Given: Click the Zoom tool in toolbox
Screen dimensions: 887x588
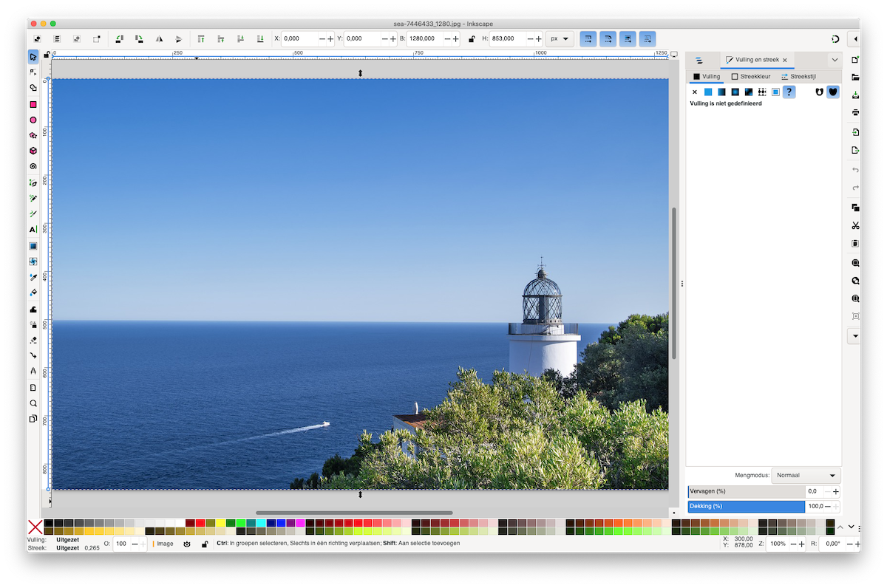Looking at the screenshot, I should pyautogui.click(x=33, y=403).
